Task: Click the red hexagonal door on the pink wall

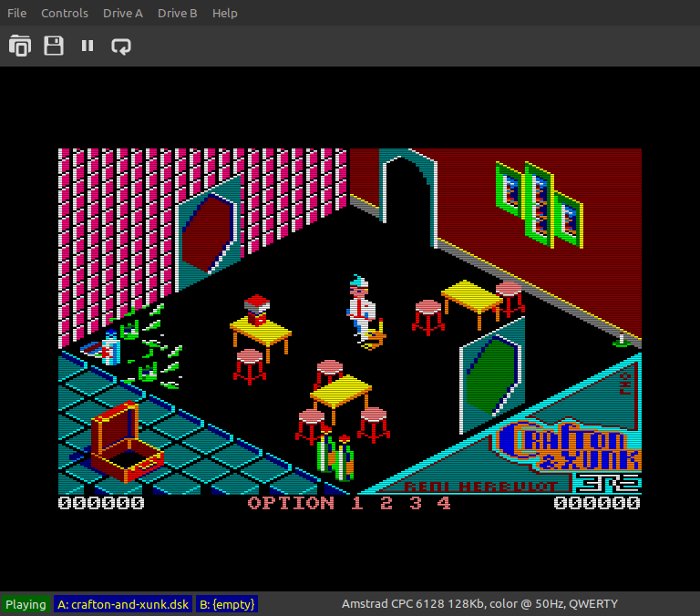Action: (208, 233)
